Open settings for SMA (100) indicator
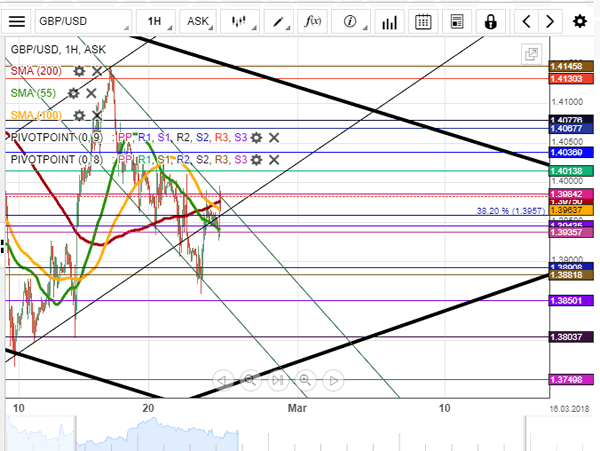Screen dimensions: 600x451 point(79,115)
